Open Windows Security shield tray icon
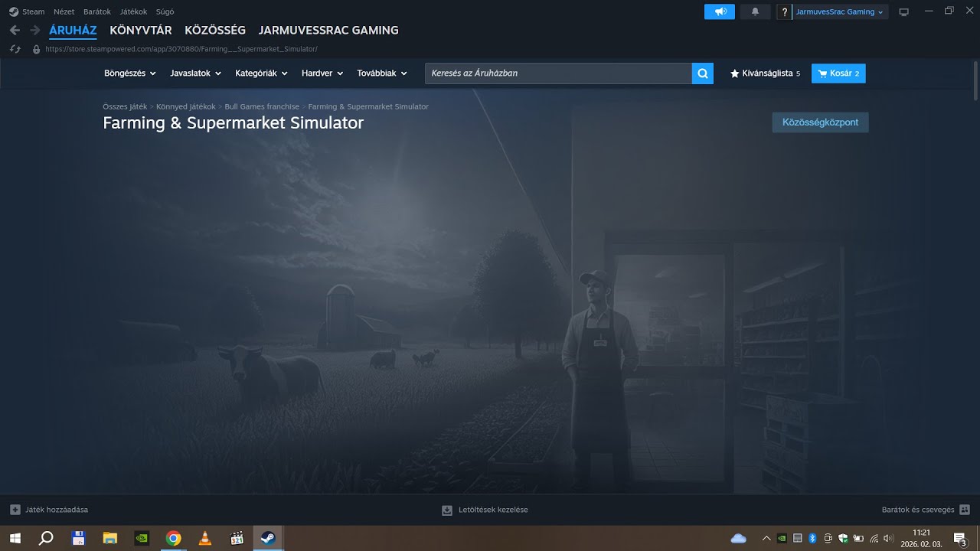980x551 pixels. coord(843,538)
